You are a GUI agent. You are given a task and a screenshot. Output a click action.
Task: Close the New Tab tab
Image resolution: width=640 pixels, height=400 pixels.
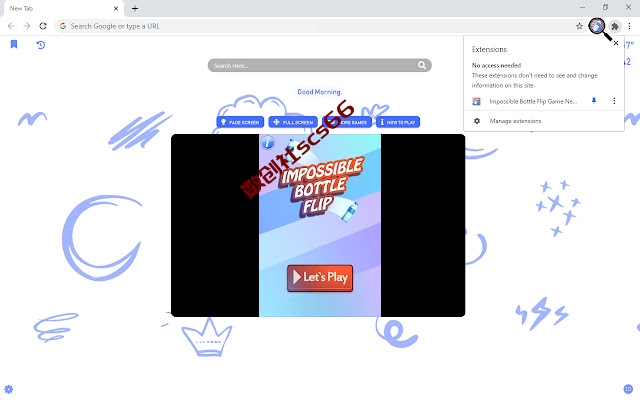(116, 8)
